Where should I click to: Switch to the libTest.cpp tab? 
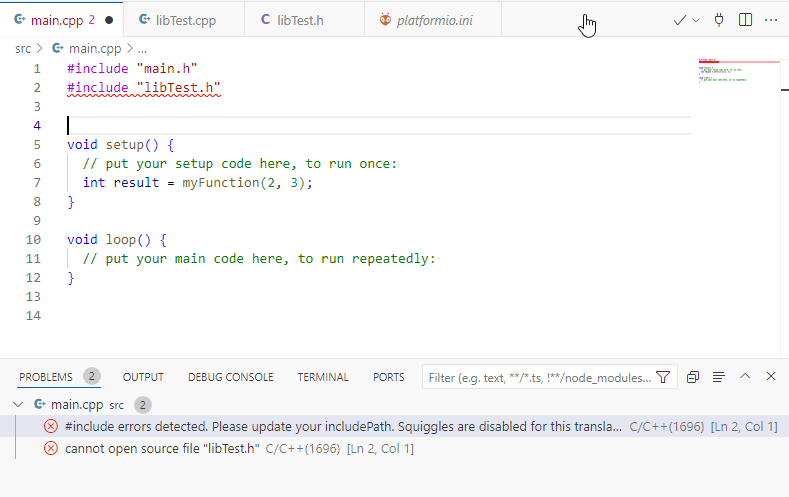tap(184, 20)
